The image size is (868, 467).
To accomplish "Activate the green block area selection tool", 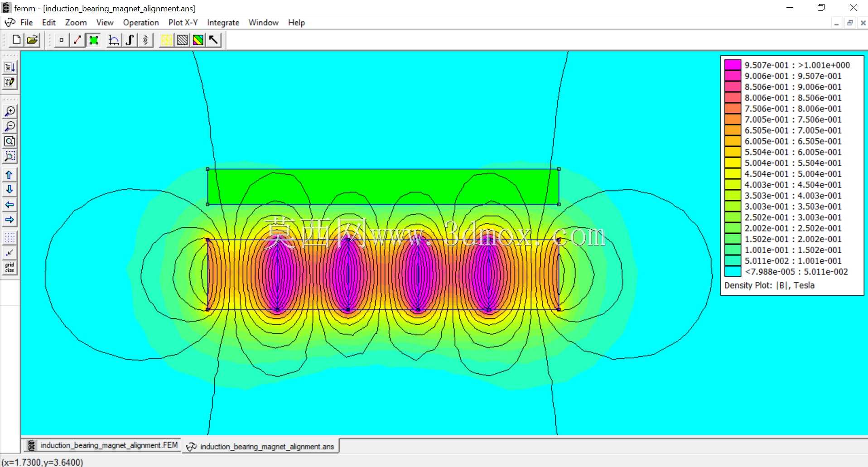I will [94, 40].
